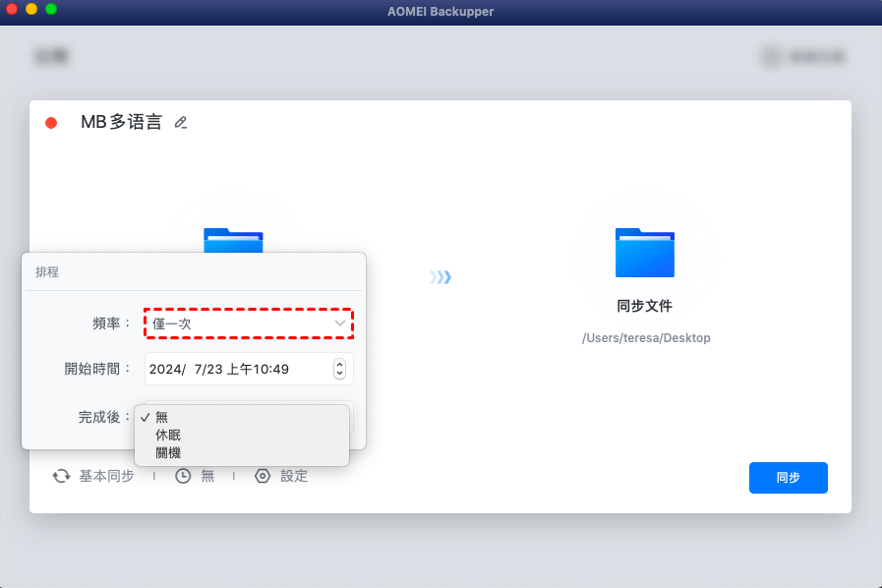Click the schedule clock icon
The image size is (882, 588).
point(183,476)
